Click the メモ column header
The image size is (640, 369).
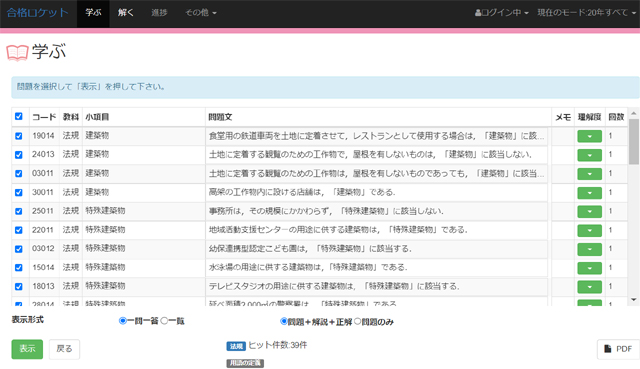click(563, 117)
